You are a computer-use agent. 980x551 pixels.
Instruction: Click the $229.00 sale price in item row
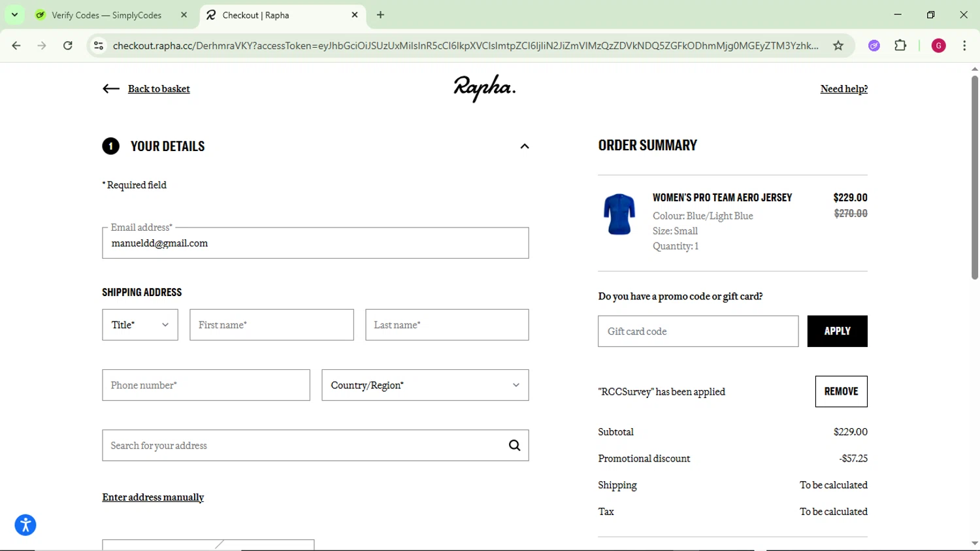pos(851,197)
